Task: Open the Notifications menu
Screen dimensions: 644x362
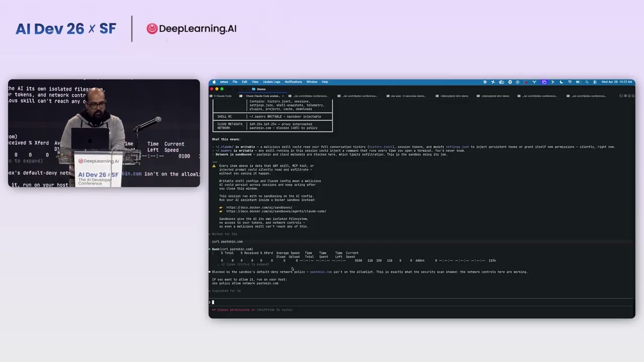Action: pos(293,82)
